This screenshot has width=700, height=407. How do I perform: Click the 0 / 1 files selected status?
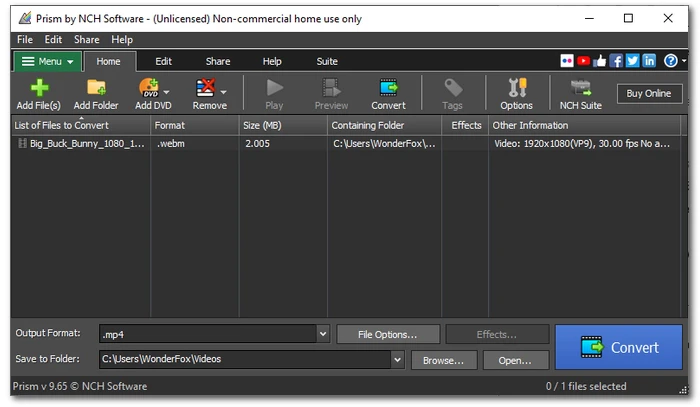586,386
